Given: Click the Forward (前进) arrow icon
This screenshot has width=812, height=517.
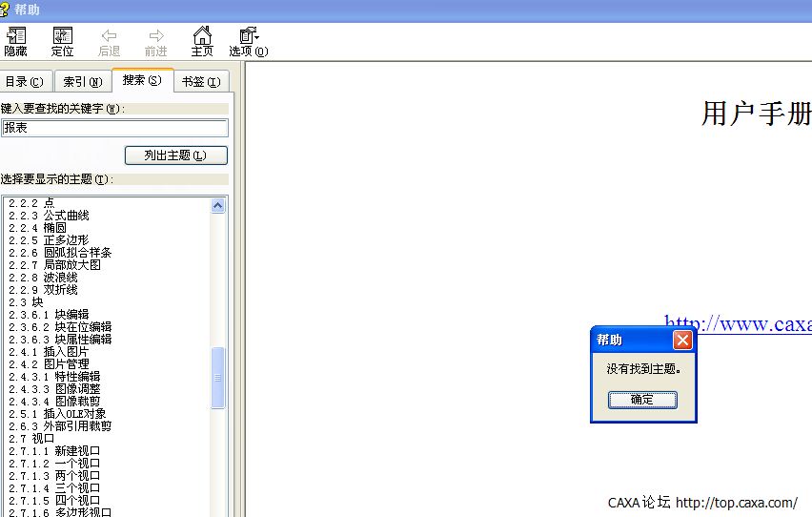Looking at the screenshot, I should 156,41.
